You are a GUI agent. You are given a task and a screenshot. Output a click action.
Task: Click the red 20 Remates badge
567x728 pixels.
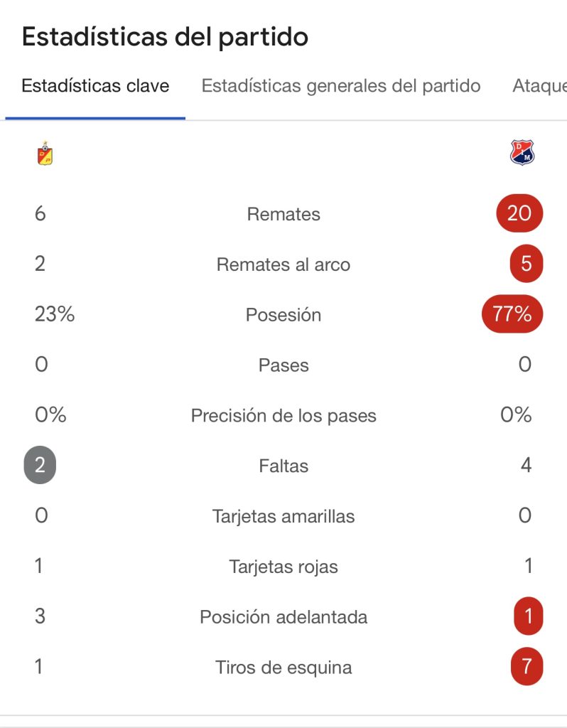pyautogui.click(x=519, y=213)
